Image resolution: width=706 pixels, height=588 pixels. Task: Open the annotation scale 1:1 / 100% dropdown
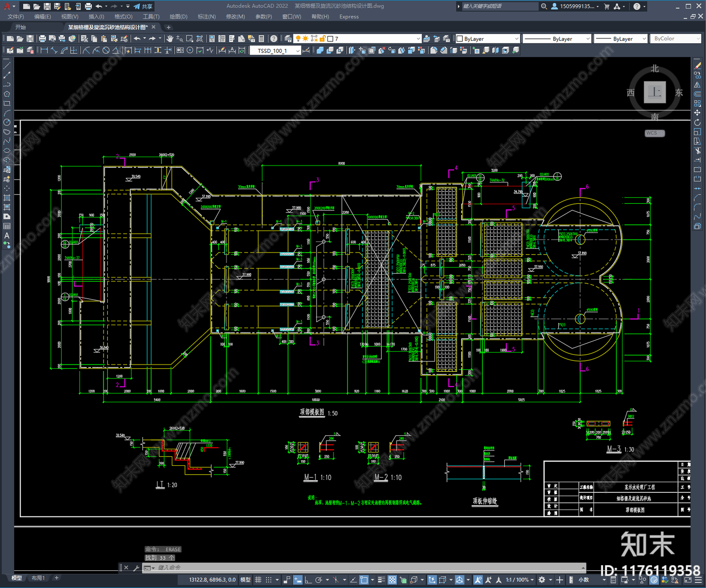[x=519, y=580]
